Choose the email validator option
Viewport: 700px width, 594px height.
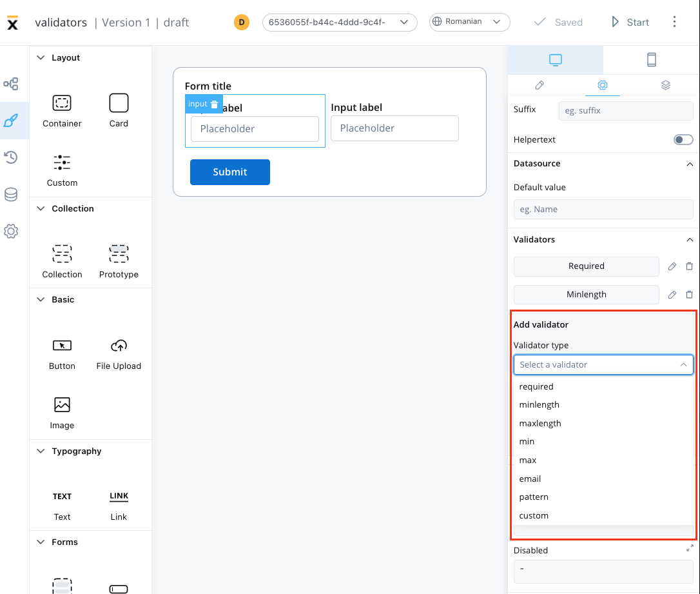click(x=530, y=479)
